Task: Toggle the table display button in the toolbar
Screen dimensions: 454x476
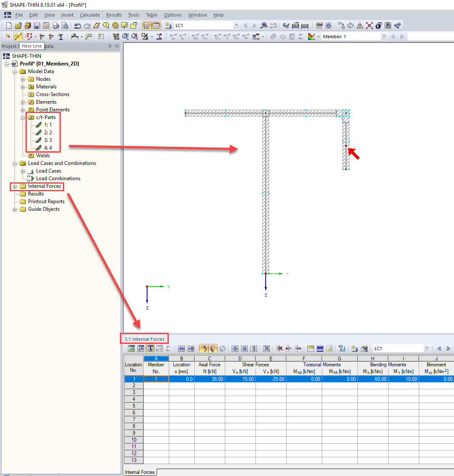Action: pos(156,25)
